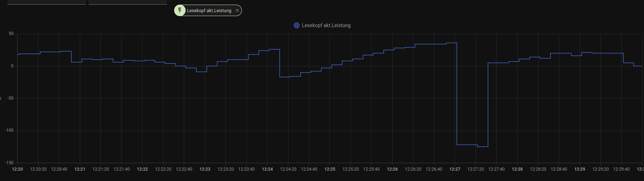Click the 12:27 time axis label

[455, 169]
